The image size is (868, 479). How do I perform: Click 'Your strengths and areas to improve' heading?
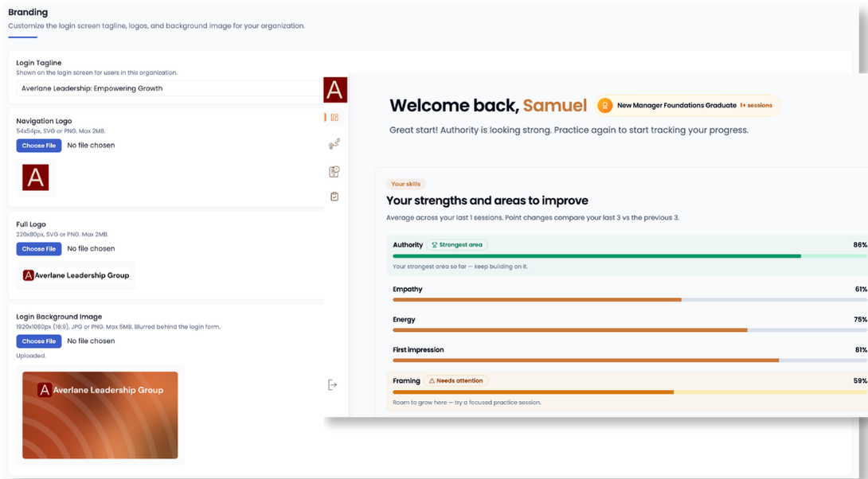[x=487, y=201]
